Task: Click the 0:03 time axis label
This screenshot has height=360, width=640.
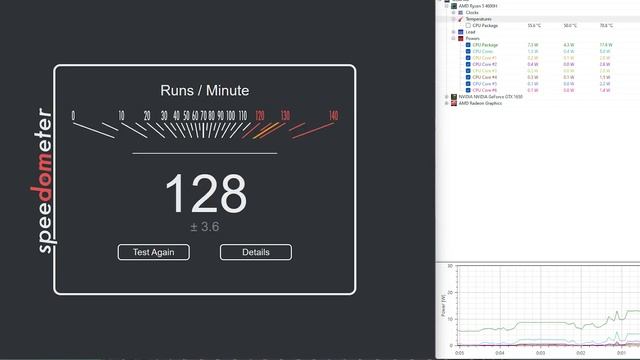Action: tap(540, 353)
